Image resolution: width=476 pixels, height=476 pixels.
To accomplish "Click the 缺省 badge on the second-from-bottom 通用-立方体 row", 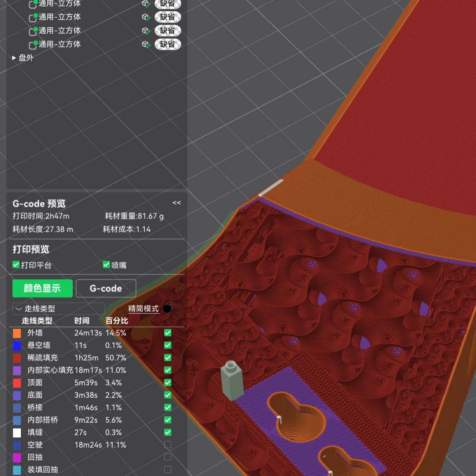I will coord(168,31).
